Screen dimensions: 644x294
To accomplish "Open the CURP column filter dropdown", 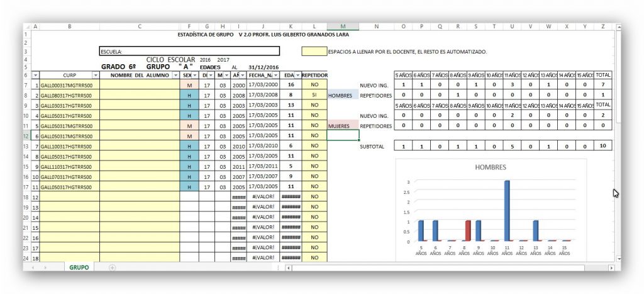I will (96, 75).
